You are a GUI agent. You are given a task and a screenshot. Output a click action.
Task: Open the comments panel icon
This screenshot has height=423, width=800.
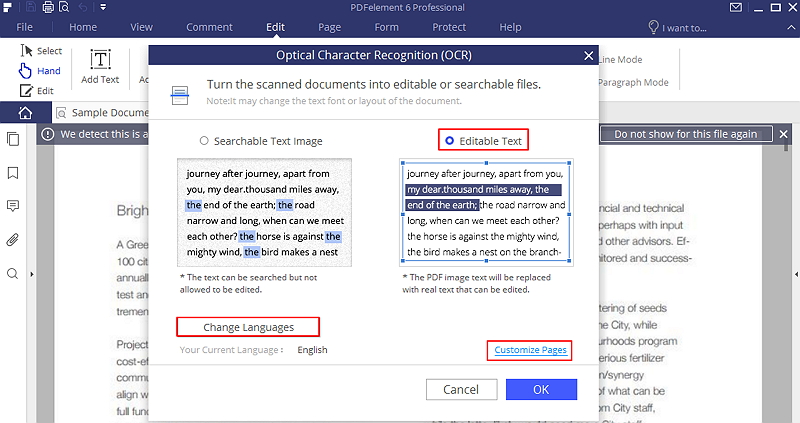[13, 206]
